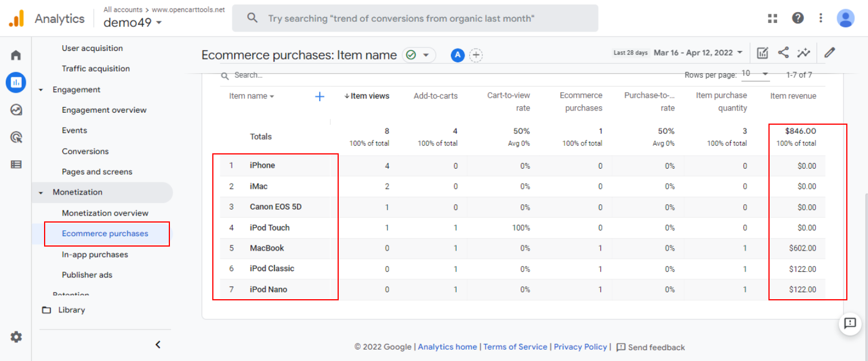The height and width of the screenshot is (361, 868).
Task: Click the customize report chart icon
Action: click(762, 53)
